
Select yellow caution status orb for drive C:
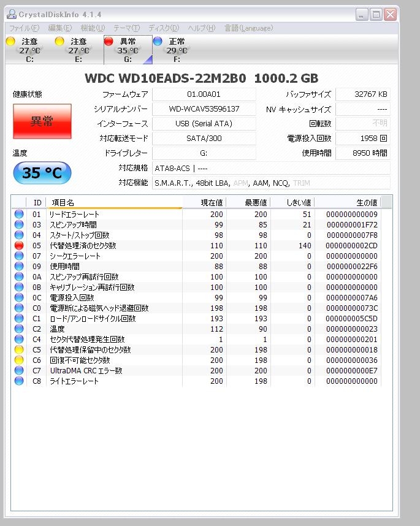click(11, 41)
